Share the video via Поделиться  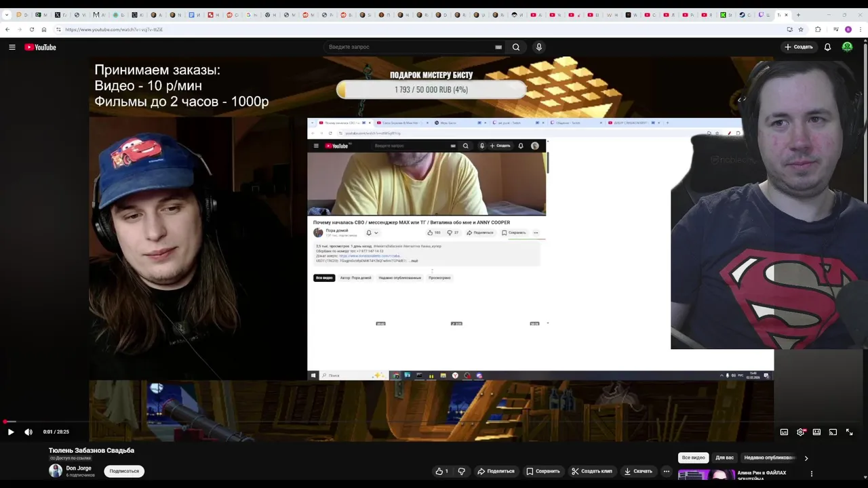click(496, 471)
